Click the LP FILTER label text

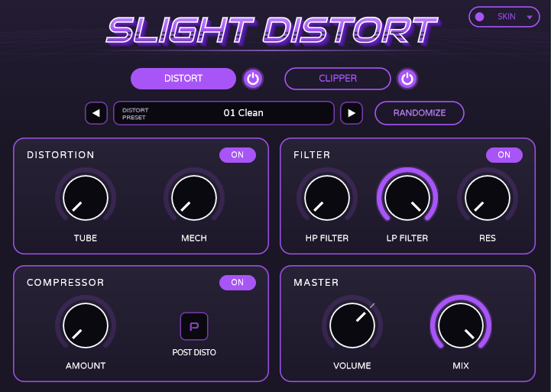pyautogui.click(x=407, y=238)
